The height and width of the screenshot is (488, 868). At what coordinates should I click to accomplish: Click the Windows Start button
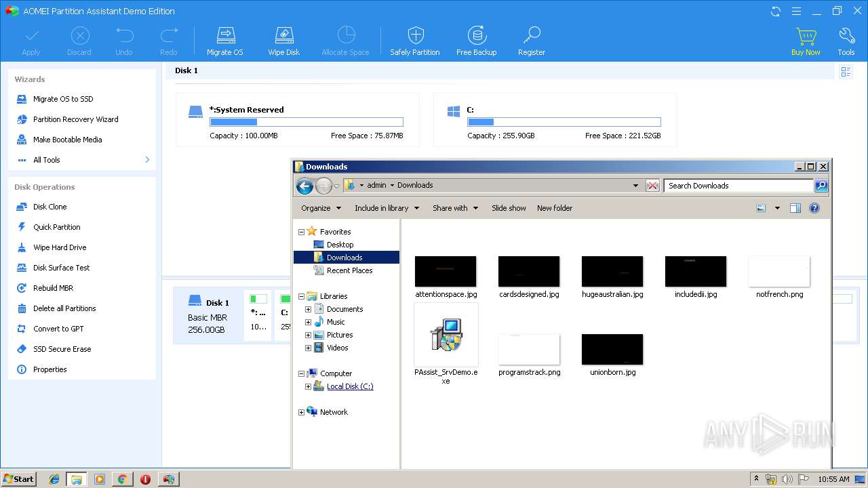coord(18,479)
